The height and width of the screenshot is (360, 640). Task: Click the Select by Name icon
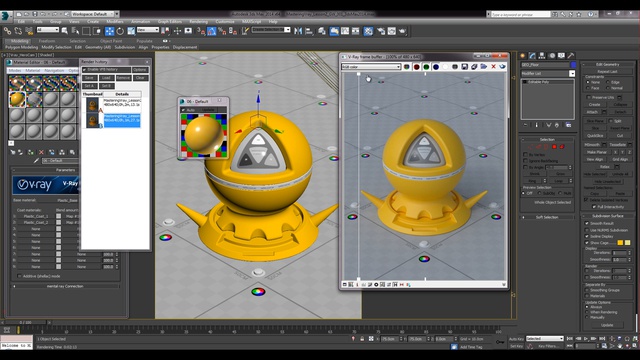point(75,31)
